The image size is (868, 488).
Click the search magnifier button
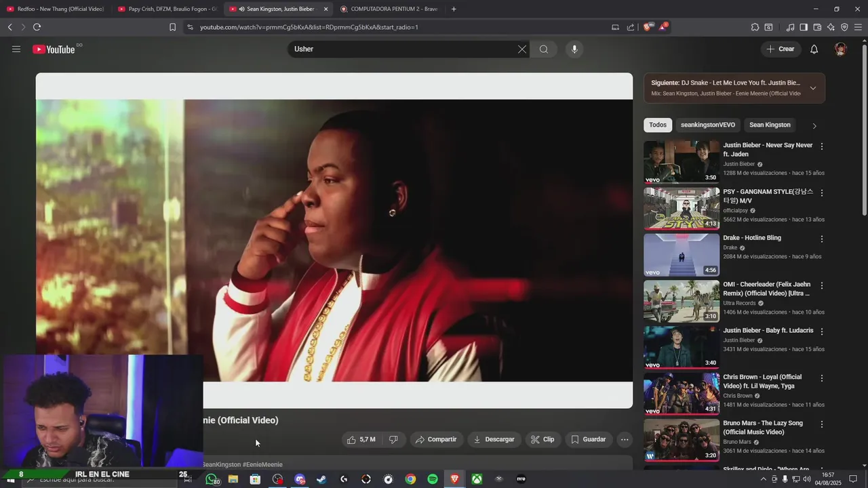click(x=544, y=49)
